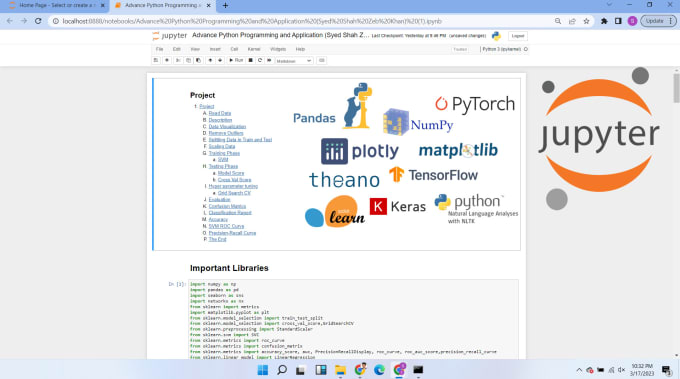Share this page icon in address bar
The width and height of the screenshot is (680, 379).
[572, 21]
